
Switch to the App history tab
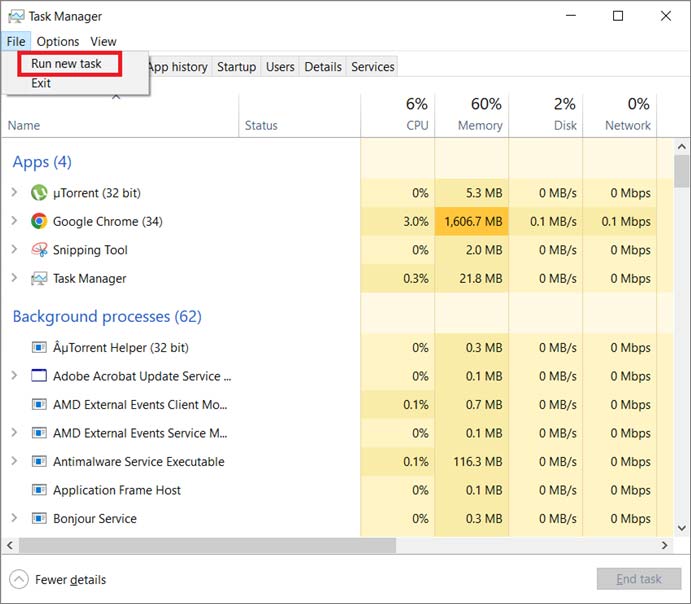click(178, 67)
